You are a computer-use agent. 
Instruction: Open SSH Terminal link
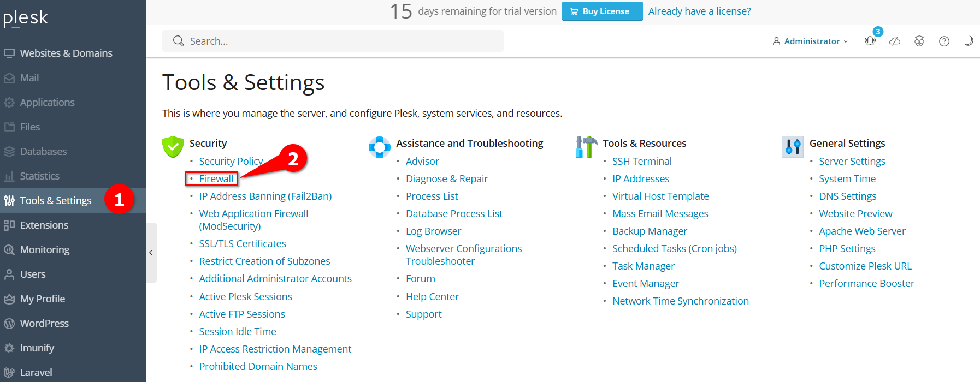point(642,162)
